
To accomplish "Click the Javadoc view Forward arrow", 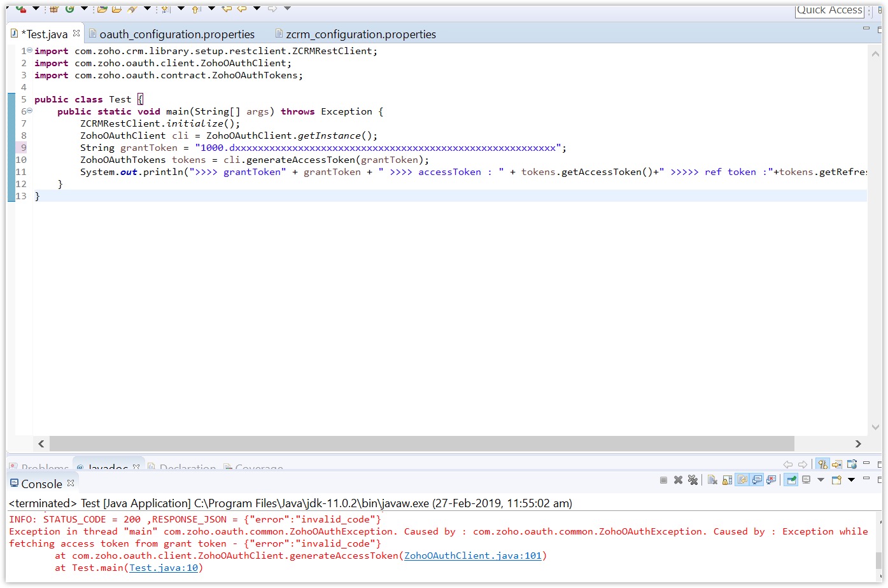I will coord(803,465).
